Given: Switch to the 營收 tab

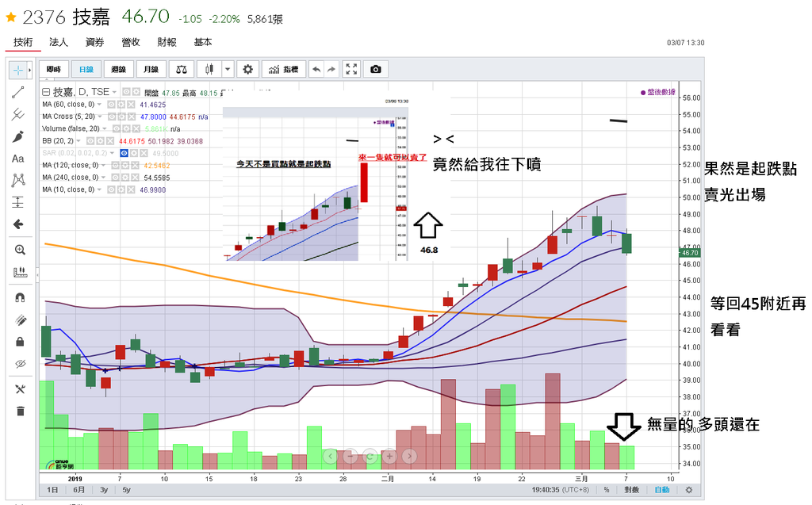Looking at the screenshot, I should (x=131, y=43).
